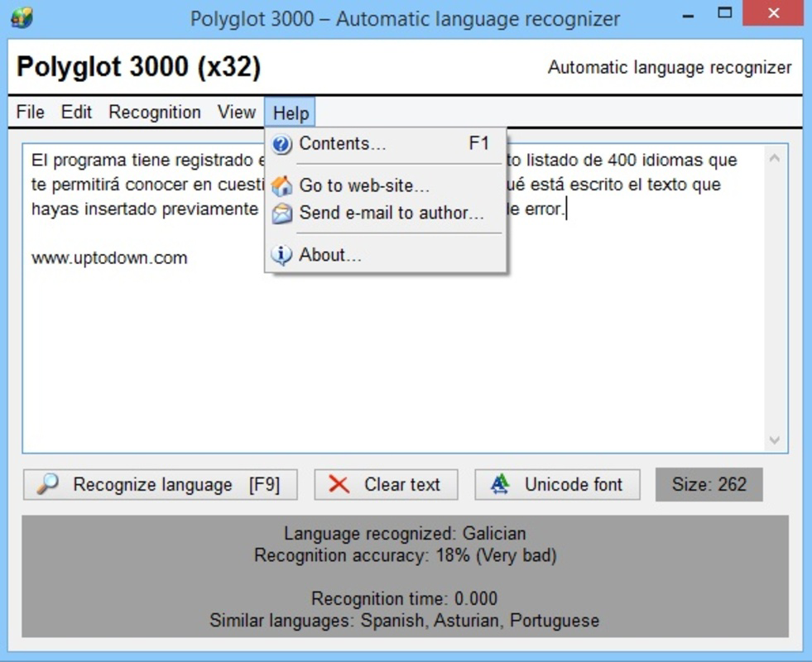The width and height of the screenshot is (812, 662).
Task: Click the Clear text button
Action: tap(386, 484)
